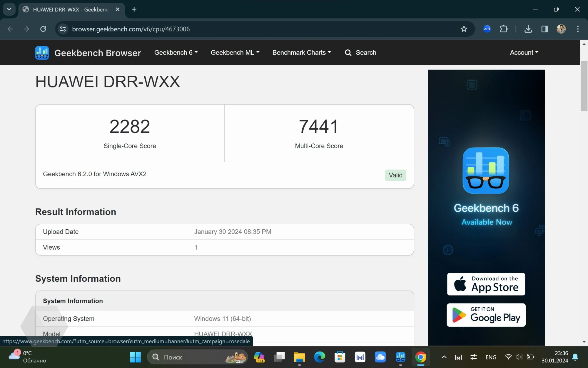The height and width of the screenshot is (368, 588).
Task: Expand the Geekbench 6 dropdown menu
Action: [x=176, y=52]
